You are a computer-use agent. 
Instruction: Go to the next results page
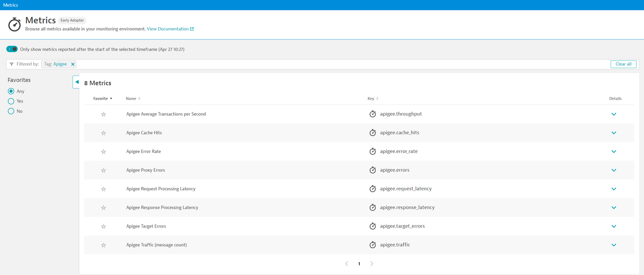[x=372, y=264]
